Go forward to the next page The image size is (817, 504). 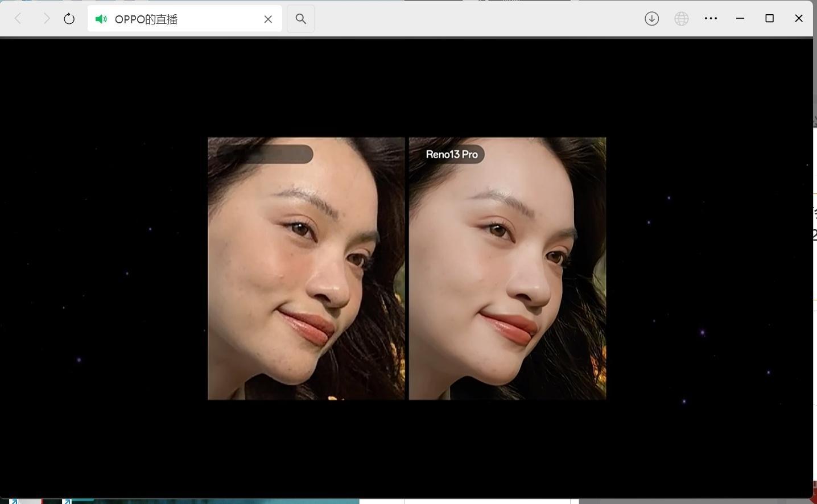tap(46, 19)
